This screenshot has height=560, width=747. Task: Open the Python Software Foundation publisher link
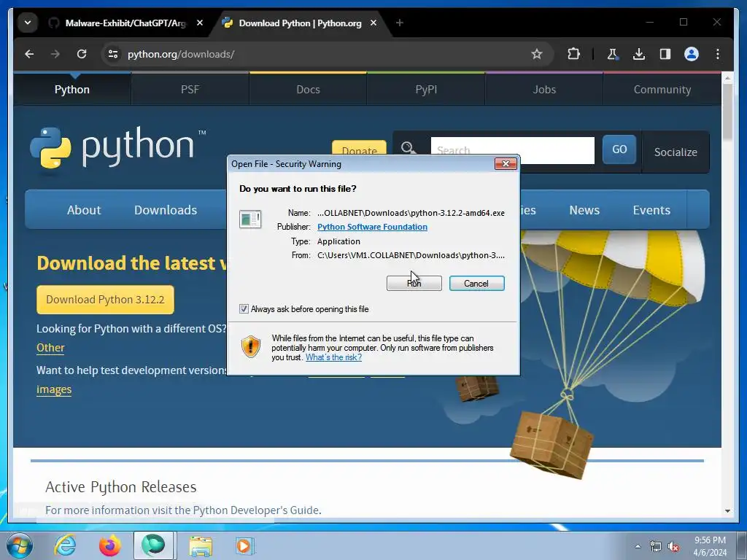click(x=372, y=227)
